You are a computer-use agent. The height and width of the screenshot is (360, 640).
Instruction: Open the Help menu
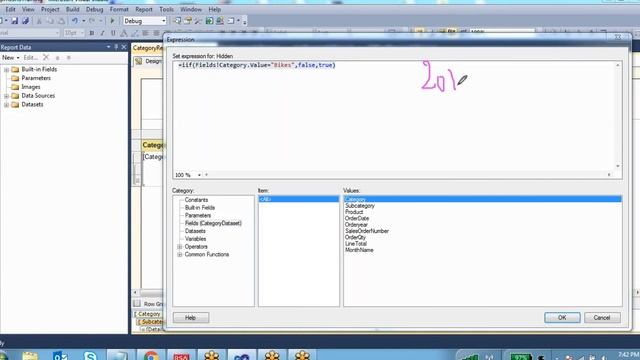215,9
